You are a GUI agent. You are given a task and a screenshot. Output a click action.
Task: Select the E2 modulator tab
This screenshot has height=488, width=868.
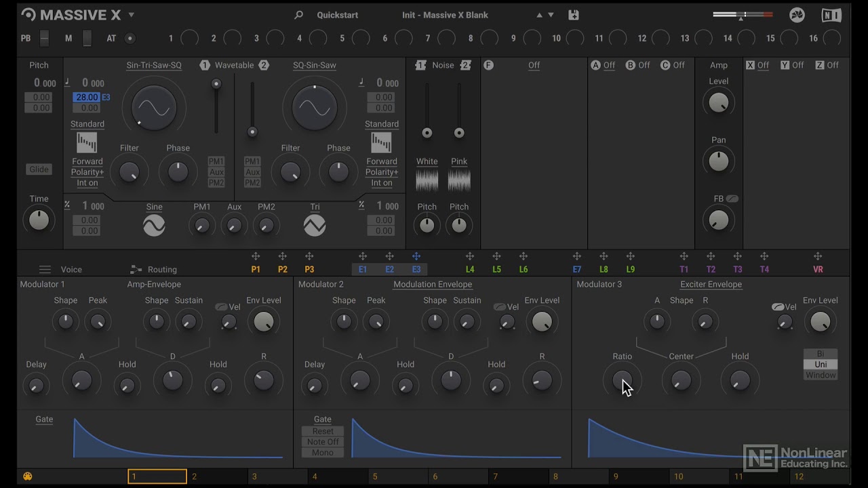coord(389,269)
